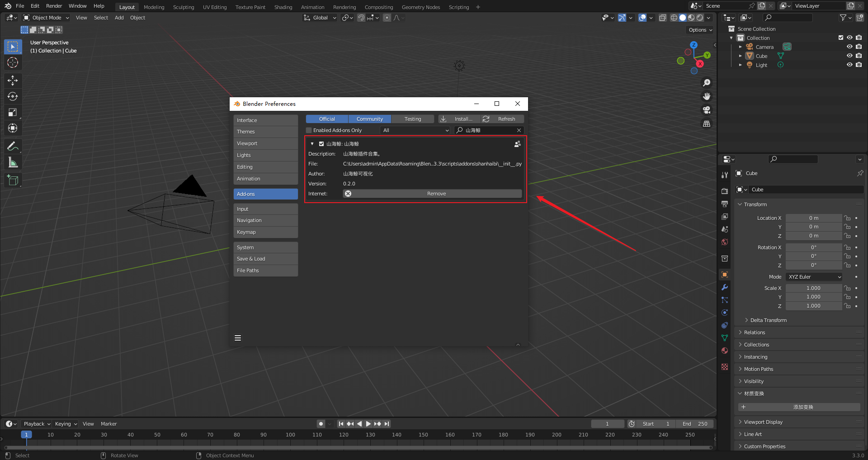Open the Keymap preferences section
The image size is (868, 460).
pos(266,232)
